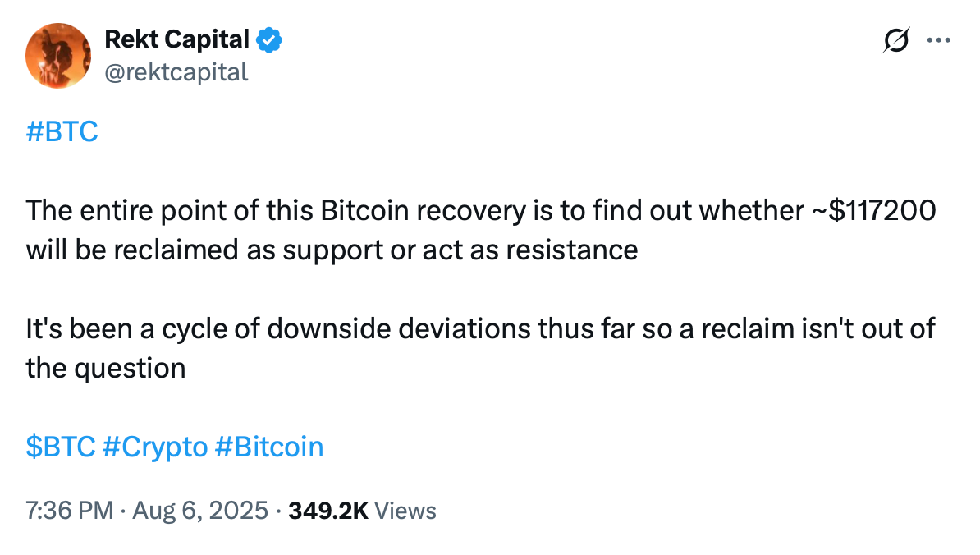The height and width of the screenshot is (555, 980).
Task: Click the Aug 6, 2025 date
Action: tap(200, 511)
